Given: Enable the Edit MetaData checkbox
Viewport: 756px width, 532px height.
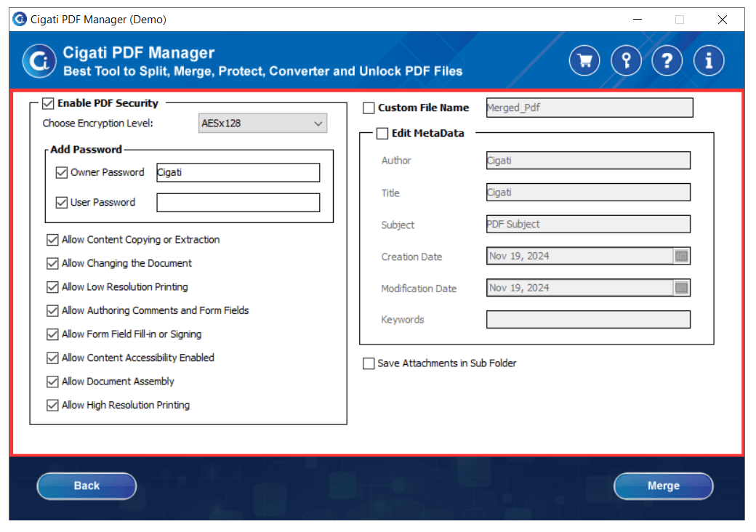Looking at the screenshot, I should pos(382,134).
